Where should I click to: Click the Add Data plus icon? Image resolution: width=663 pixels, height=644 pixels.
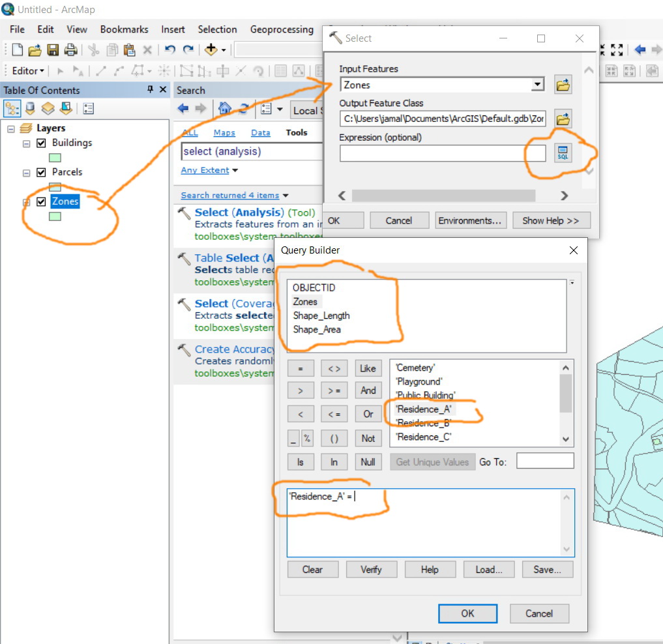(x=211, y=50)
